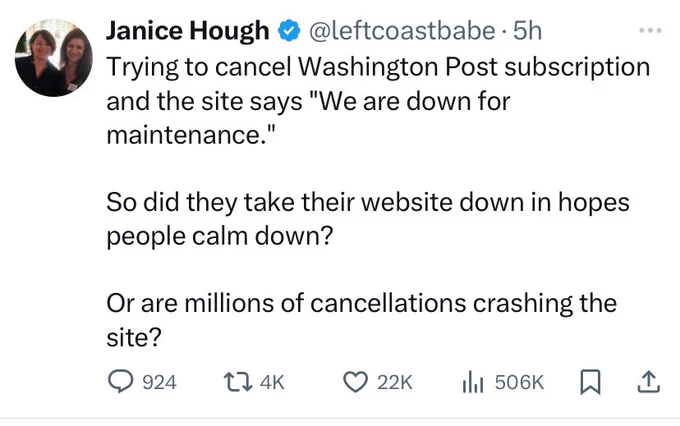Click the 'Trying to cancel Washington Post' paragraph
This screenshot has width=680, height=426.
(378, 101)
